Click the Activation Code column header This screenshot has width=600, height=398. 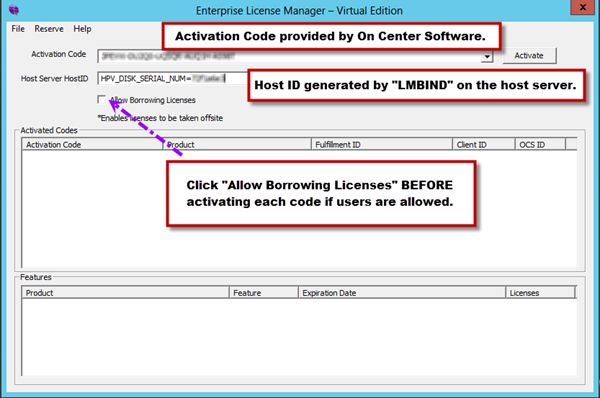coord(93,145)
